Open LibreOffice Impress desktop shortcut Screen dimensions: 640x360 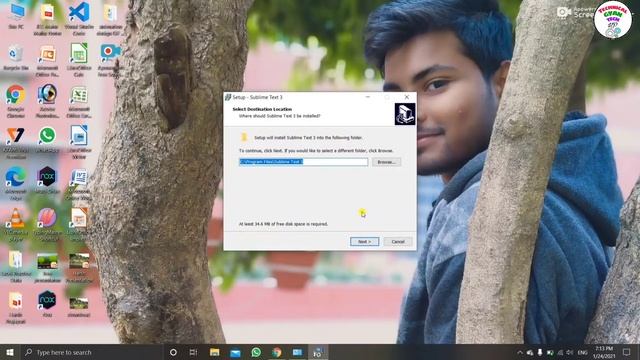click(x=79, y=223)
